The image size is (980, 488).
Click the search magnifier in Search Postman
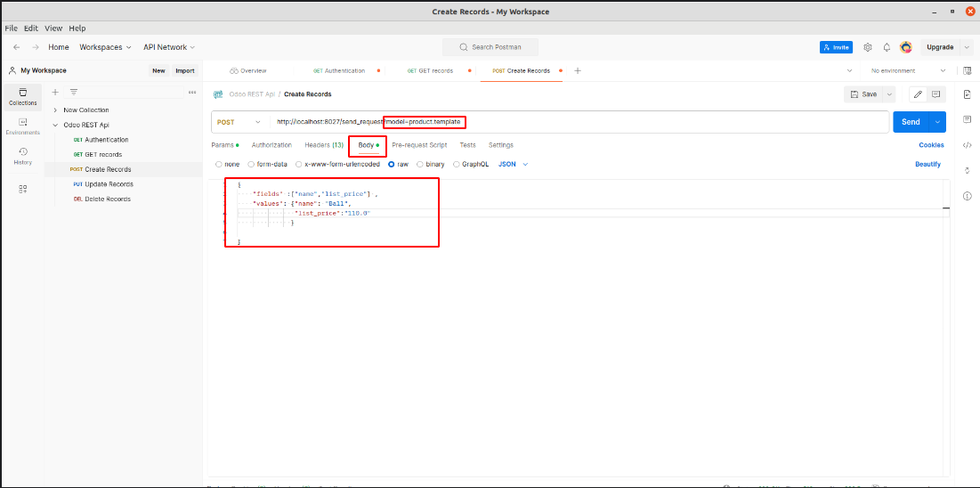pos(463,47)
